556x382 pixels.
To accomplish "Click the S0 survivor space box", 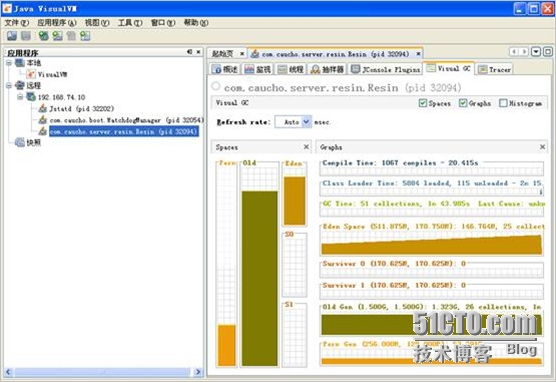I will click(294, 265).
